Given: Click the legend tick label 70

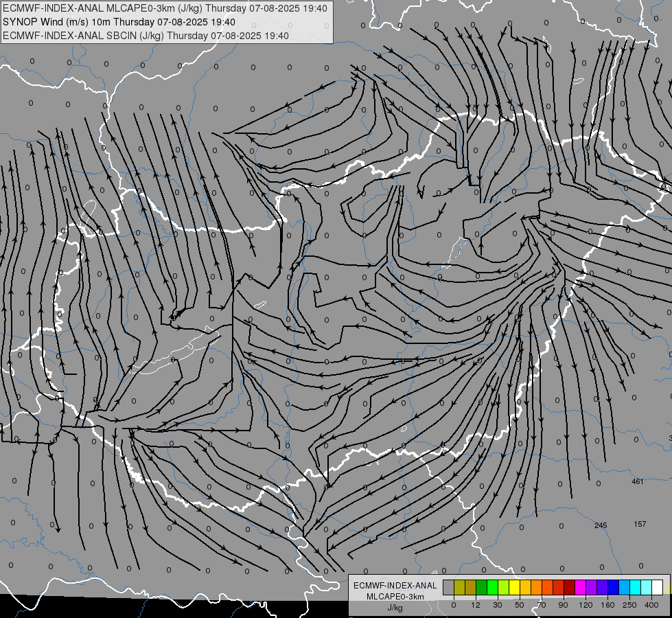Looking at the screenshot, I should tap(542, 605).
